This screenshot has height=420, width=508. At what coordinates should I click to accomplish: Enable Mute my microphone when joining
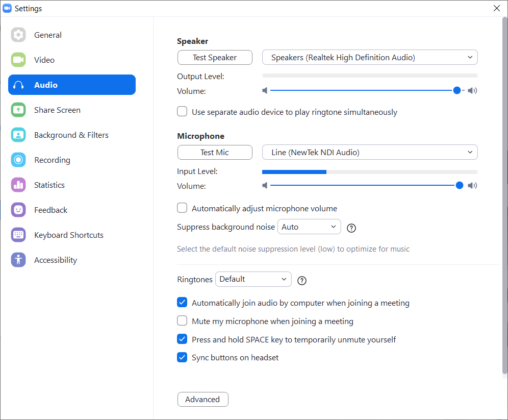(182, 320)
